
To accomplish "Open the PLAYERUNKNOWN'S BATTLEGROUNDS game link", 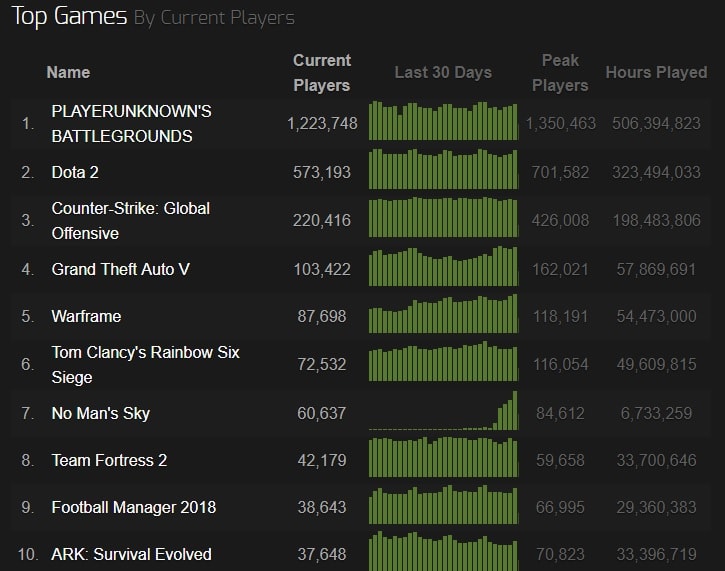I will (131, 123).
